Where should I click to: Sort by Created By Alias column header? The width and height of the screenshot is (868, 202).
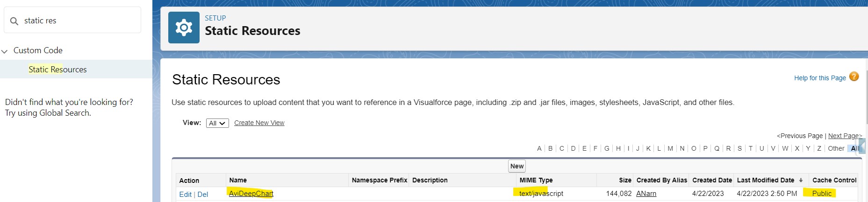coord(662,180)
